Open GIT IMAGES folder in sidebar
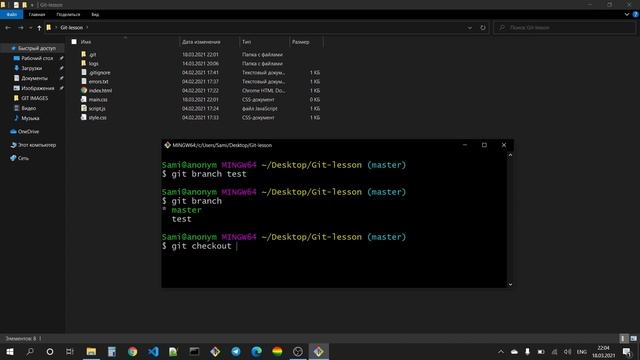Viewport: 640px width, 360px height. (x=35, y=98)
